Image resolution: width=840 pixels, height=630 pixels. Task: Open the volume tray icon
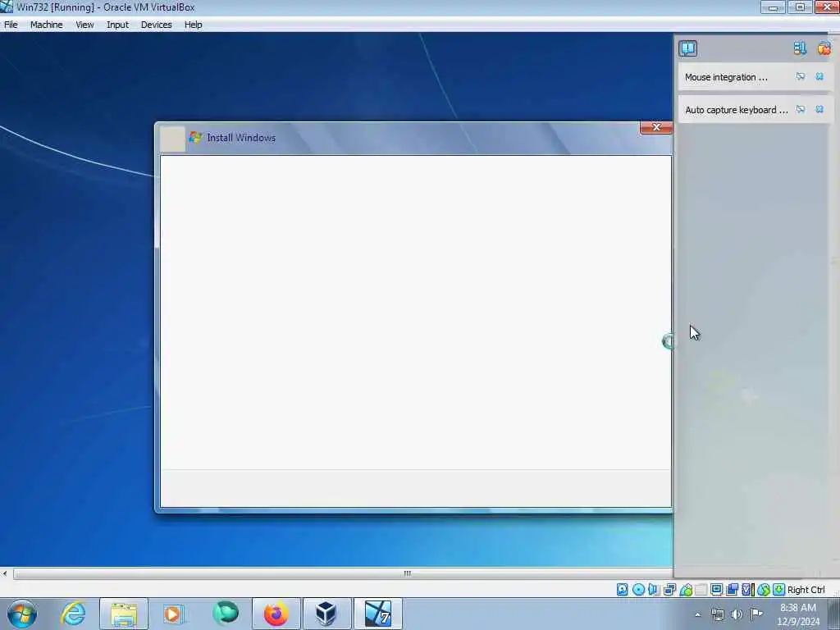click(737, 614)
